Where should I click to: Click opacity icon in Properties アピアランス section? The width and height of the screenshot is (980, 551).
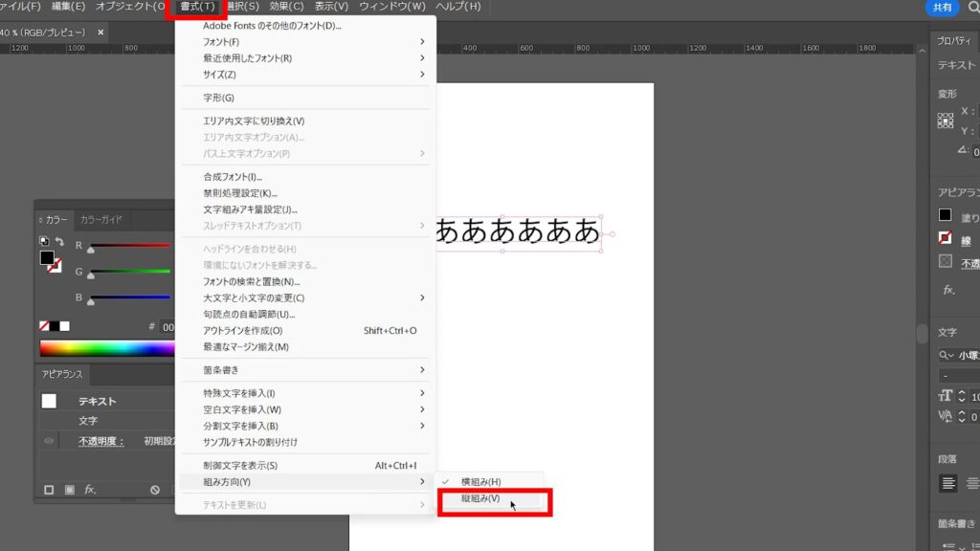click(945, 261)
